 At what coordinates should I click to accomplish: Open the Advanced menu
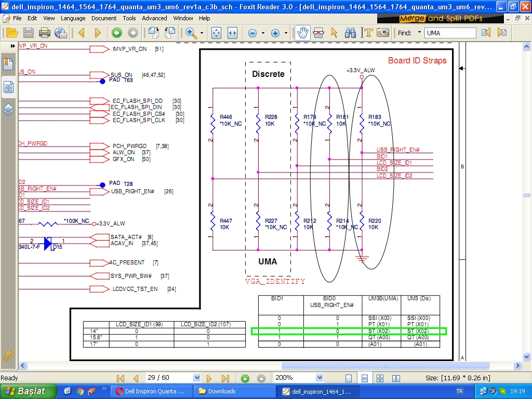(154, 18)
